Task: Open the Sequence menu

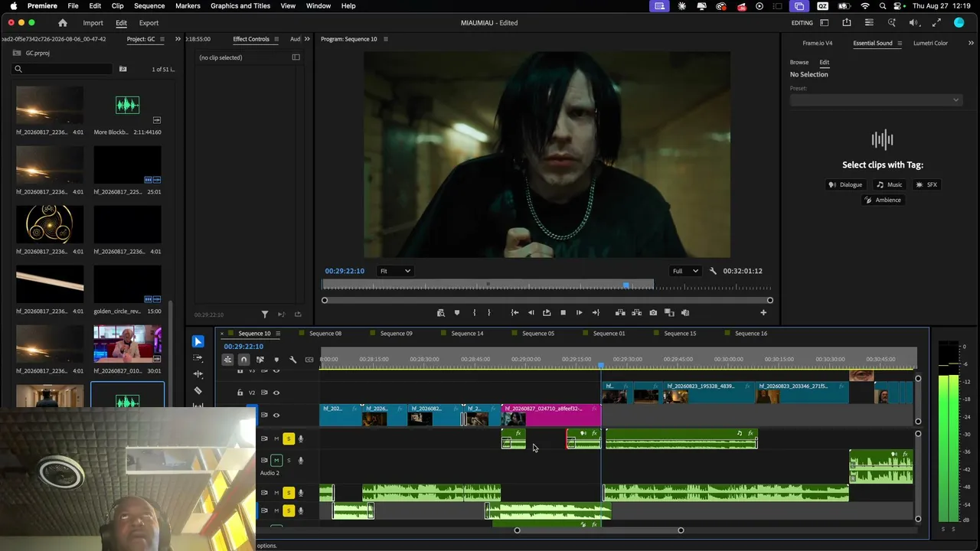Action: [149, 6]
